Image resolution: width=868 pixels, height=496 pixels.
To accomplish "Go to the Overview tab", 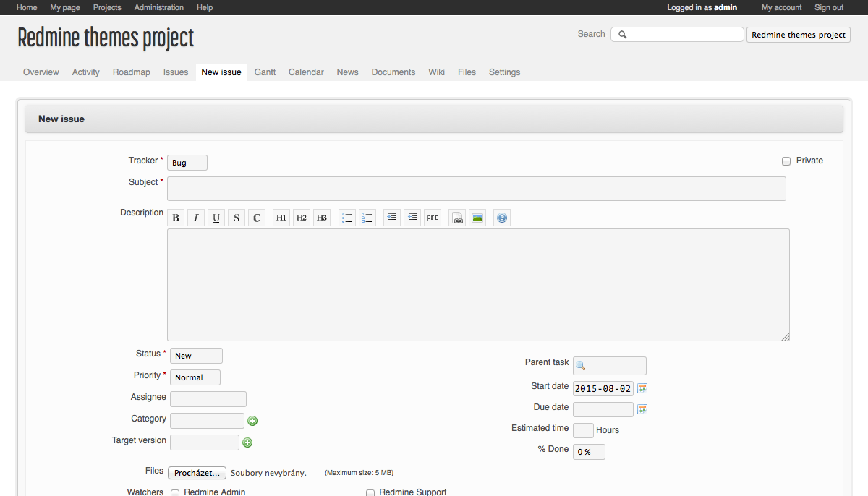I will click(x=41, y=72).
